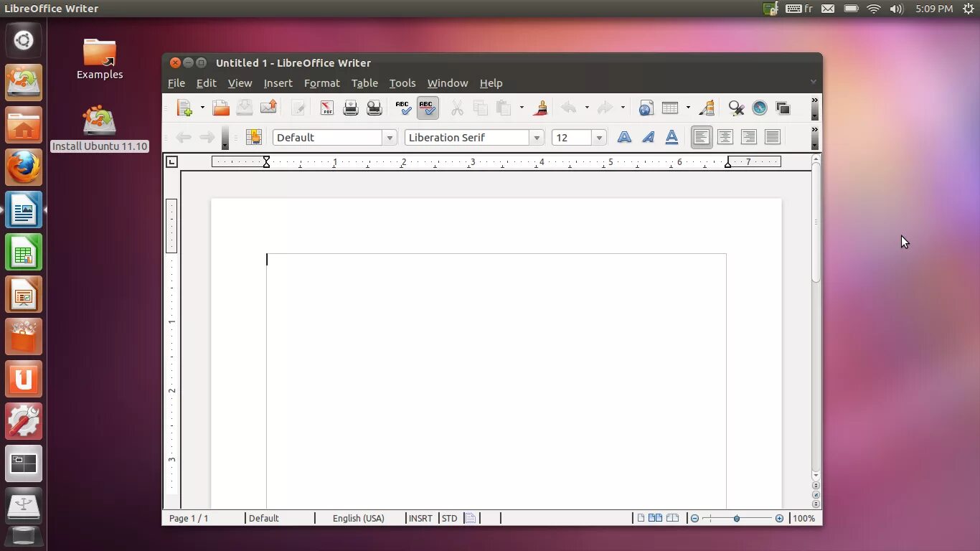980x551 pixels.
Task: Click the tab stop type selector on ruler
Action: click(x=171, y=161)
